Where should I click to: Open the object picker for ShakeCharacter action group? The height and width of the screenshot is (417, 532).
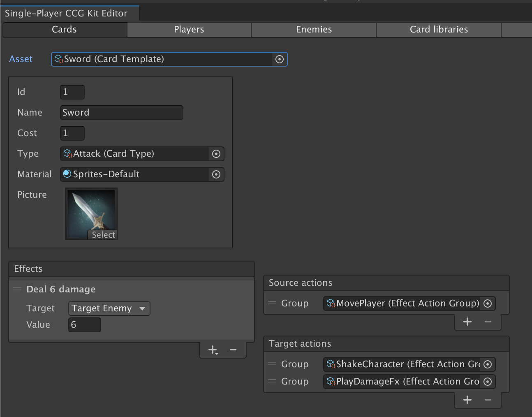pyautogui.click(x=488, y=364)
